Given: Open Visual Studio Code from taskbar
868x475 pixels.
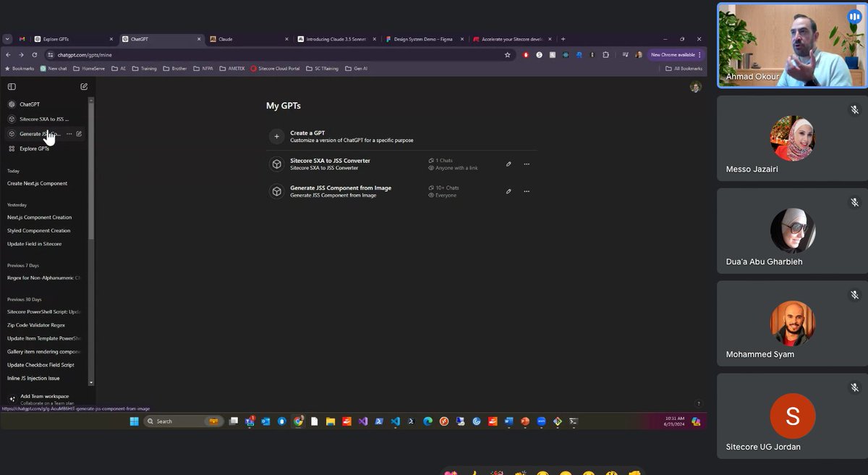Looking at the screenshot, I should pos(395,421).
